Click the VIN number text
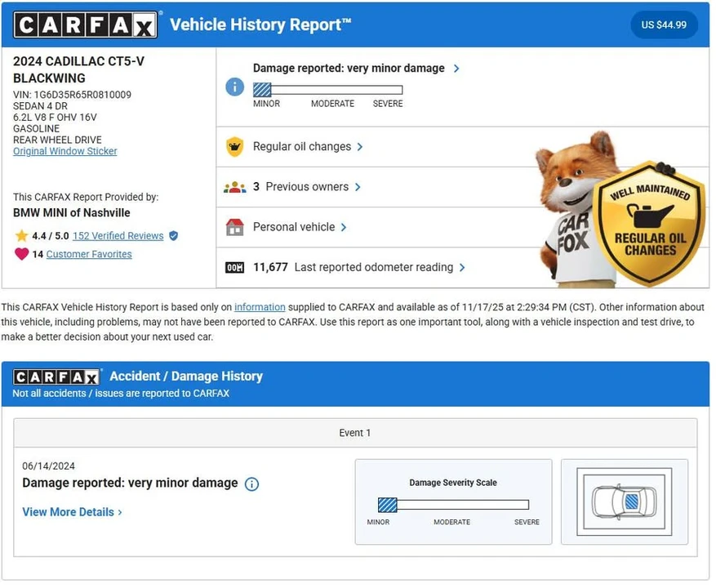This screenshot has height=588, width=716. pos(72,95)
